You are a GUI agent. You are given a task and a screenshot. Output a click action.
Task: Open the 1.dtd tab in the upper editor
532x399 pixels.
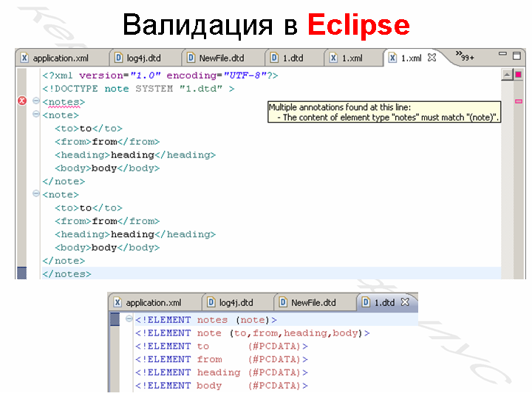(x=293, y=58)
